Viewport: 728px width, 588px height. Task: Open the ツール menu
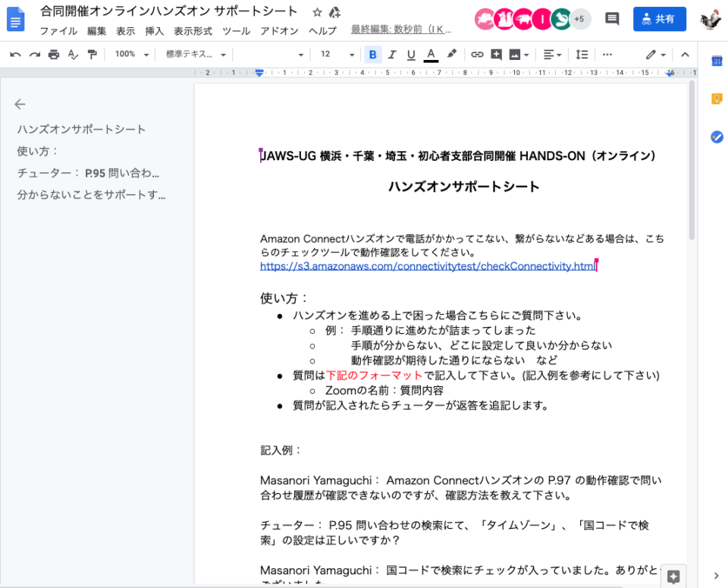(236, 31)
